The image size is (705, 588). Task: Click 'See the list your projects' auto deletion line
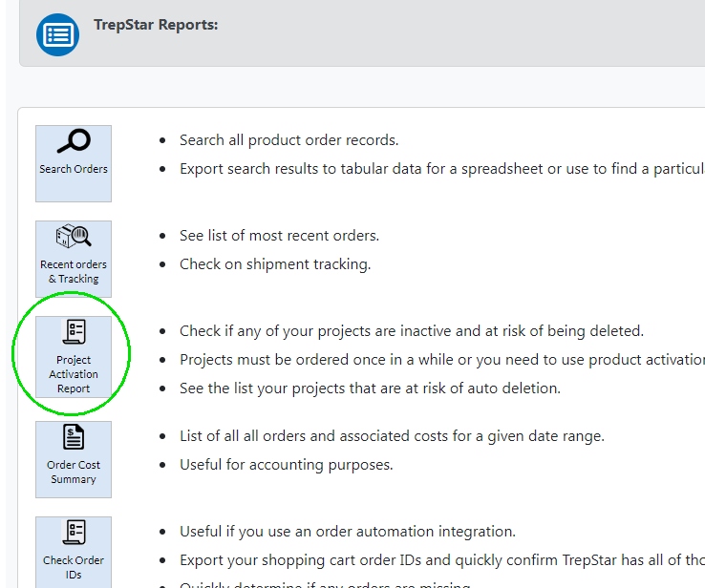tap(370, 388)
